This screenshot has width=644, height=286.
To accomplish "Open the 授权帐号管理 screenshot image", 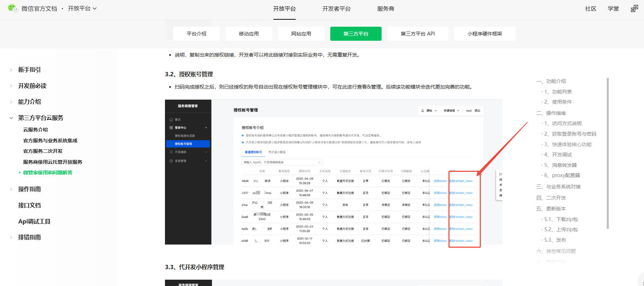I will 333,172.
